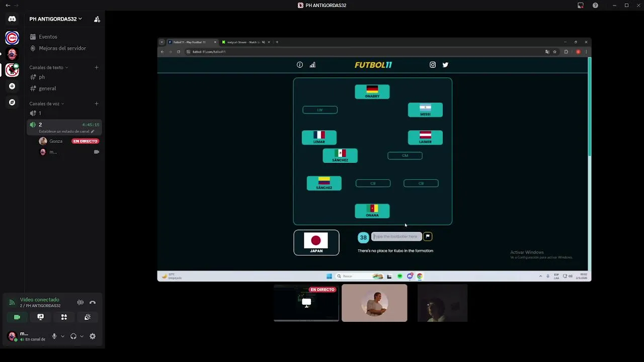This screenshot has height=362, width=644.
Task: Collapse the Canales de texto category
Action: tap(48, 67)
